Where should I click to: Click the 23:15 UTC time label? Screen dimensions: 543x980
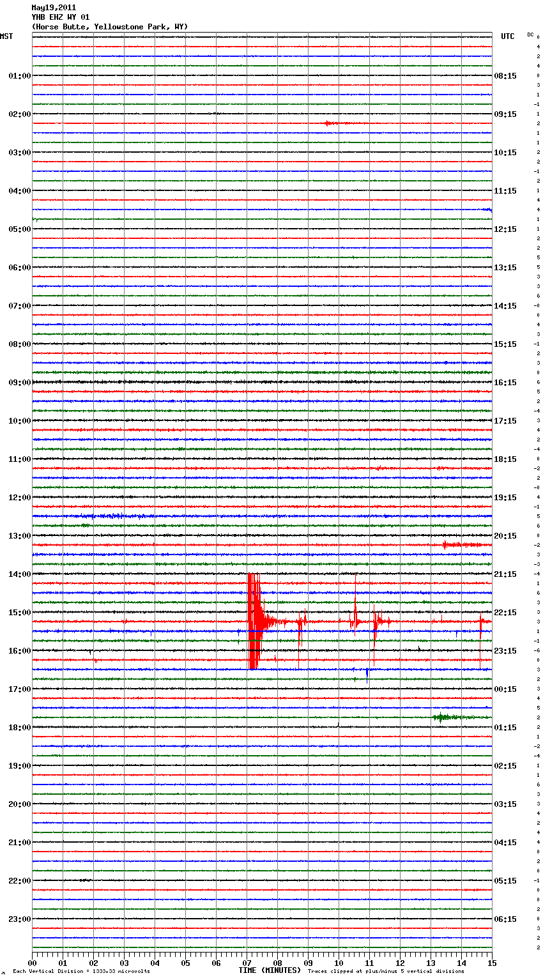pos(505,651)
